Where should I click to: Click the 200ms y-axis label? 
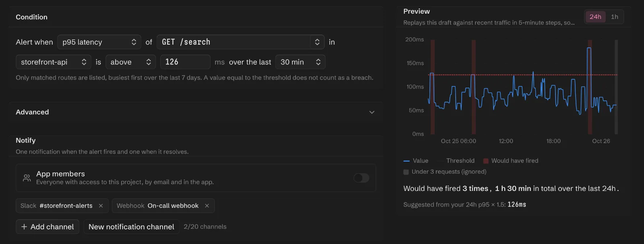415,39
